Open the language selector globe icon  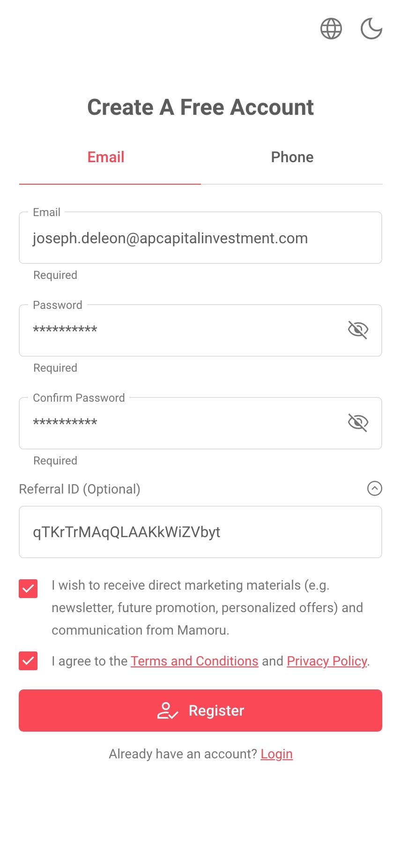331,29
